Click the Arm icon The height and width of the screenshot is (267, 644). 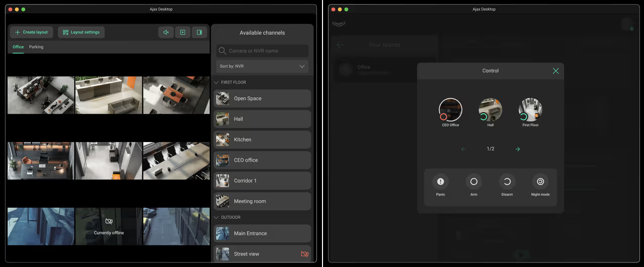pyautogui.click(x=473, y=182)
